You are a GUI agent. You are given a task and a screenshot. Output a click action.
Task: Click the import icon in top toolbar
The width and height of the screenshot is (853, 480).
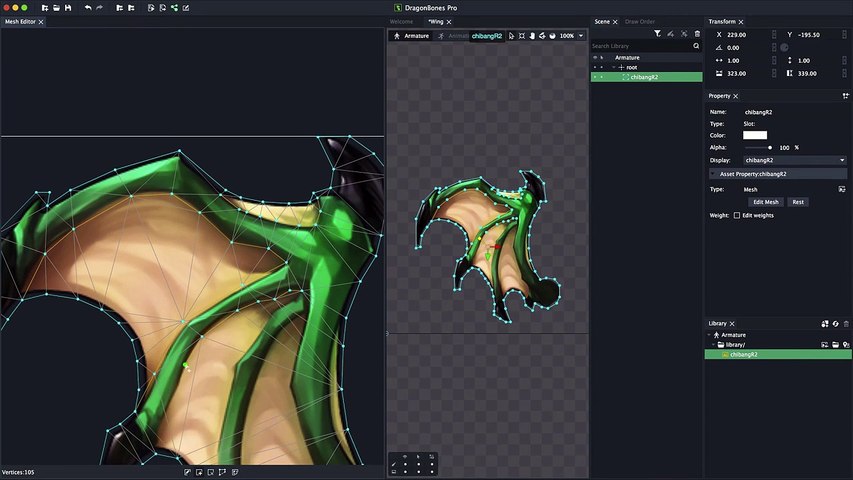[x=119, y=8]
